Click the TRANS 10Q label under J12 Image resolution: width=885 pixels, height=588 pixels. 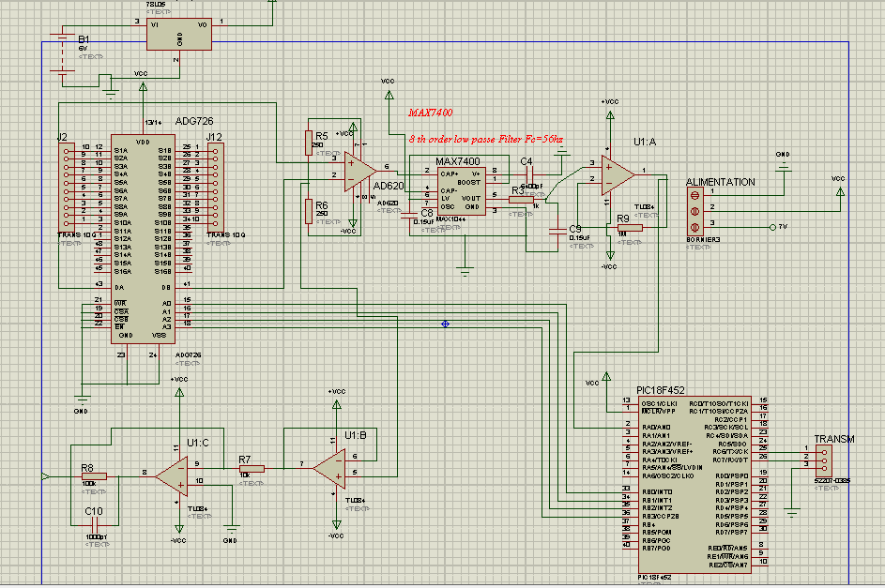pos(226,235)
